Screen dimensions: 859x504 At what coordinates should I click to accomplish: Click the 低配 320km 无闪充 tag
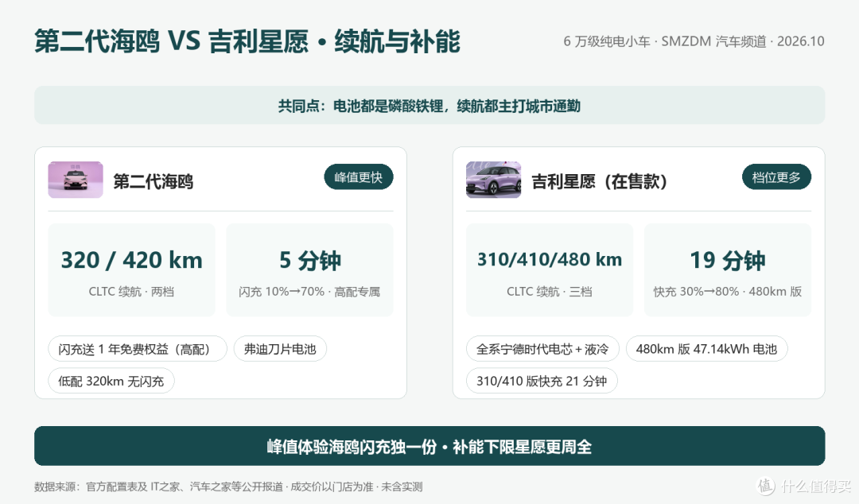(x=111, y=381)
